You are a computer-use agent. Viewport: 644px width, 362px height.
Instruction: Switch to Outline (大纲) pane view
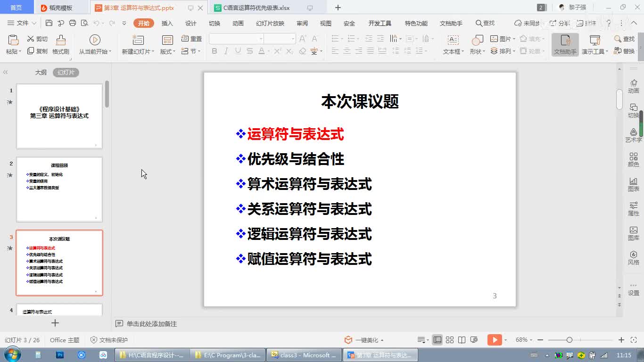coord(41,73)
